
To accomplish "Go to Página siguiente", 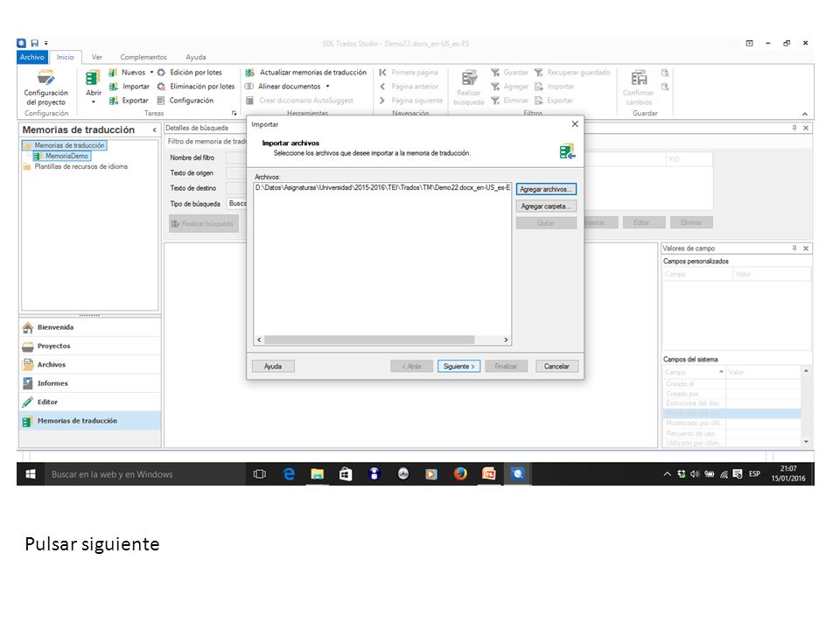I will (x=411, y=100).
